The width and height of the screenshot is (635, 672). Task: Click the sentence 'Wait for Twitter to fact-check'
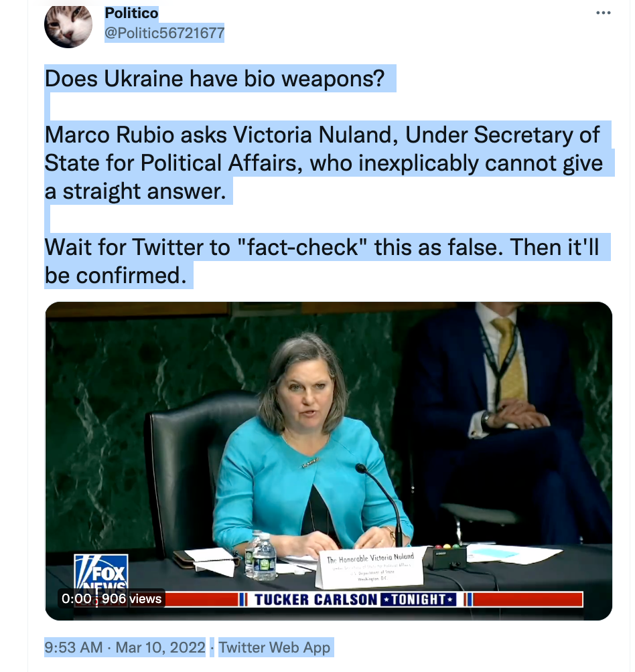[322, 247]
